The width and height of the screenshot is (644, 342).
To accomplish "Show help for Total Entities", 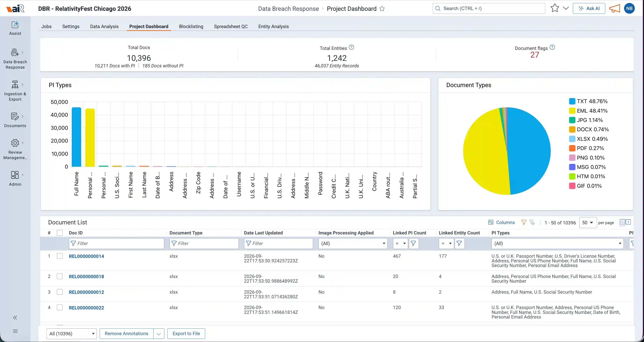I will pyautogui.click(x=351, y=47).
